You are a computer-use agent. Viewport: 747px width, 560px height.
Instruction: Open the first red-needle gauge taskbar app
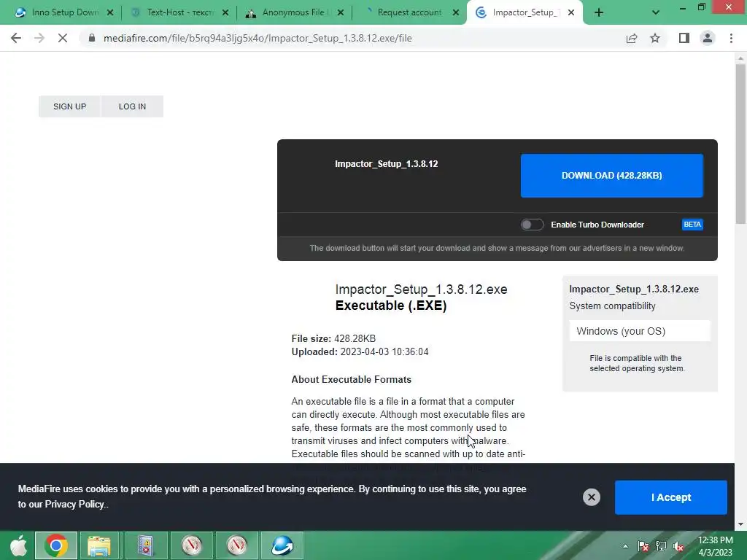[x=191, y=545]
